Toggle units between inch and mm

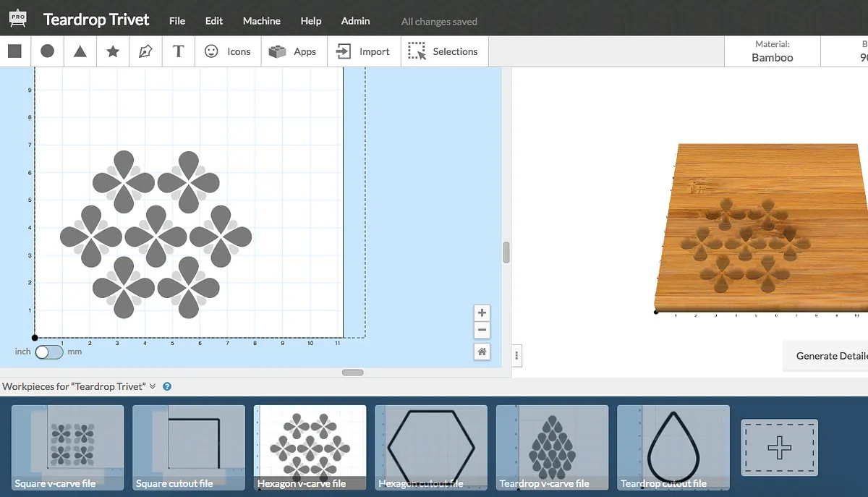click(48, 352)
